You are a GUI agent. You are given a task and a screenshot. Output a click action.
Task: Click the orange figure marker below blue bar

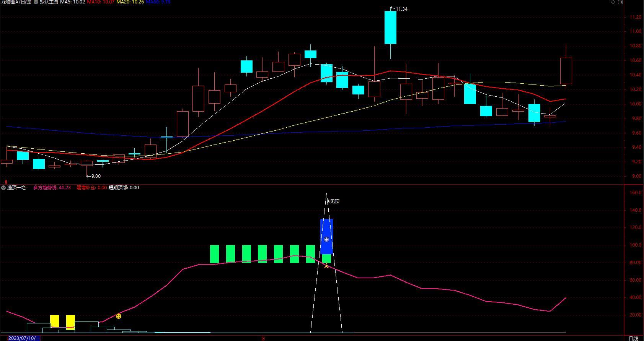coord(326,266)
